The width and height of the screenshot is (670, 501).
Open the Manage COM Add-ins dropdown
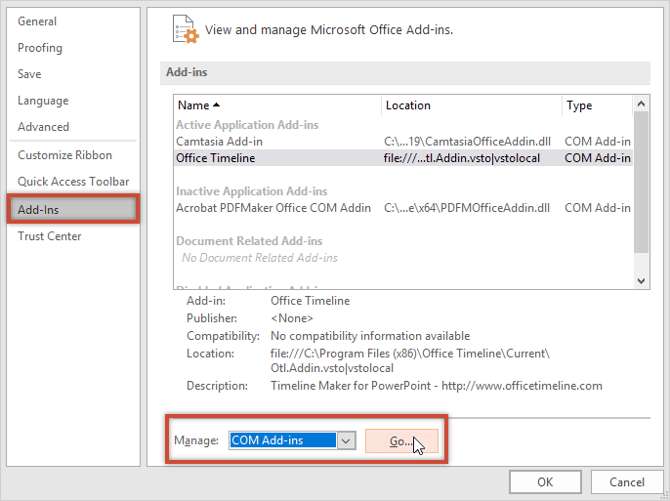pos(347,441)
